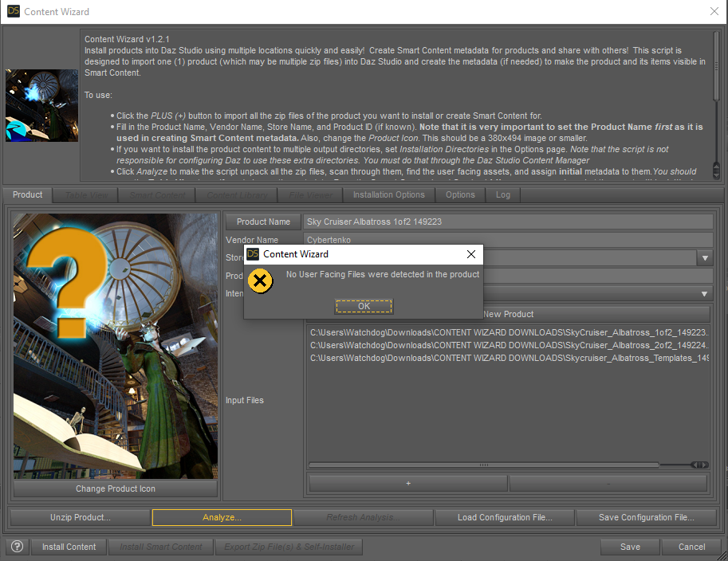
Task: Edit the Vendor Name field
Action: pyautogui.click(x=508, y=240)
